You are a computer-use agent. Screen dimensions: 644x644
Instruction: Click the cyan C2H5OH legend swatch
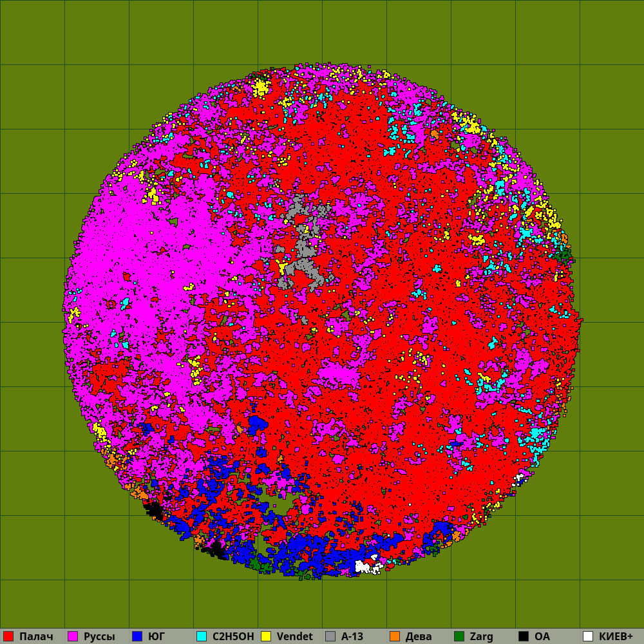[x=202, y=636]
